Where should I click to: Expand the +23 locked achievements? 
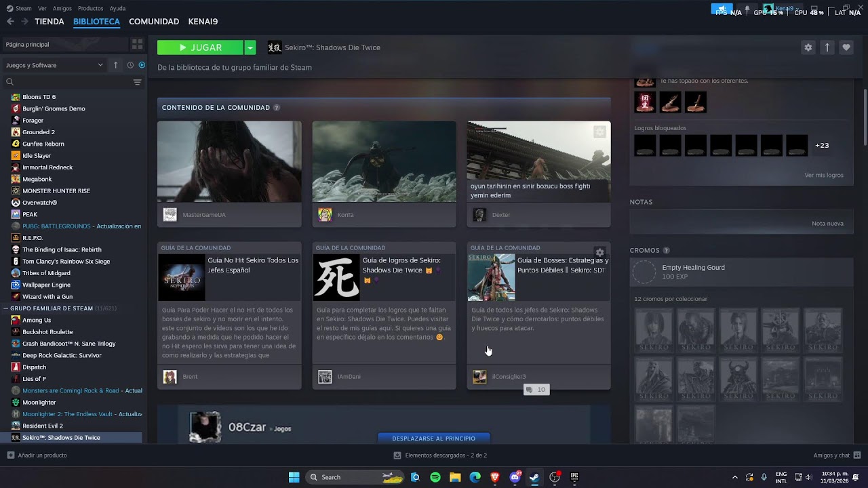click(822, 145)
